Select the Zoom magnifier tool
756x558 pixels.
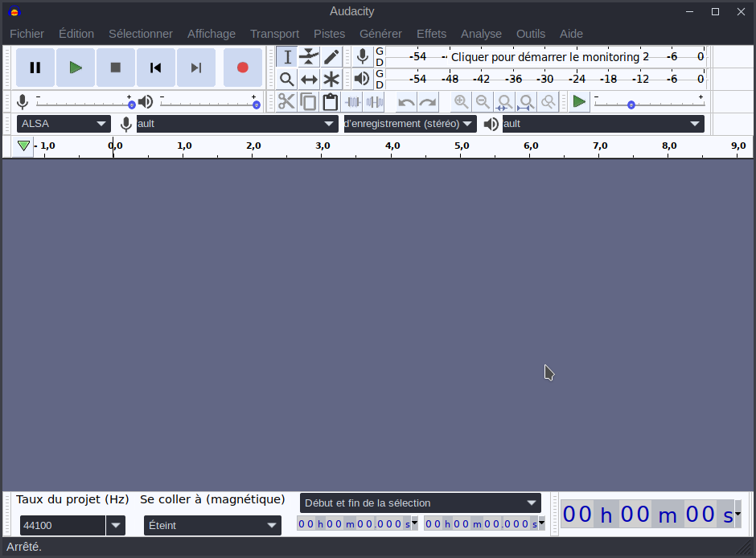click(286, 79)
